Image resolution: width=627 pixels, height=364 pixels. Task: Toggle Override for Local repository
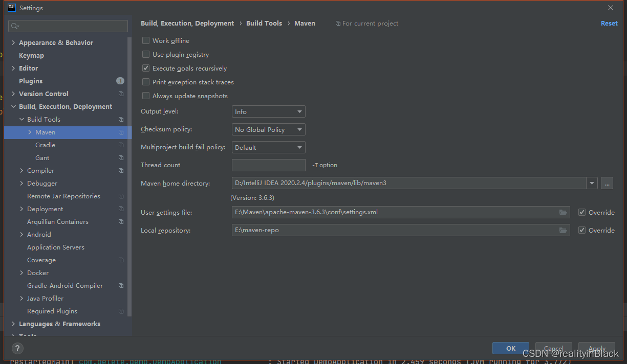point(582,231)
